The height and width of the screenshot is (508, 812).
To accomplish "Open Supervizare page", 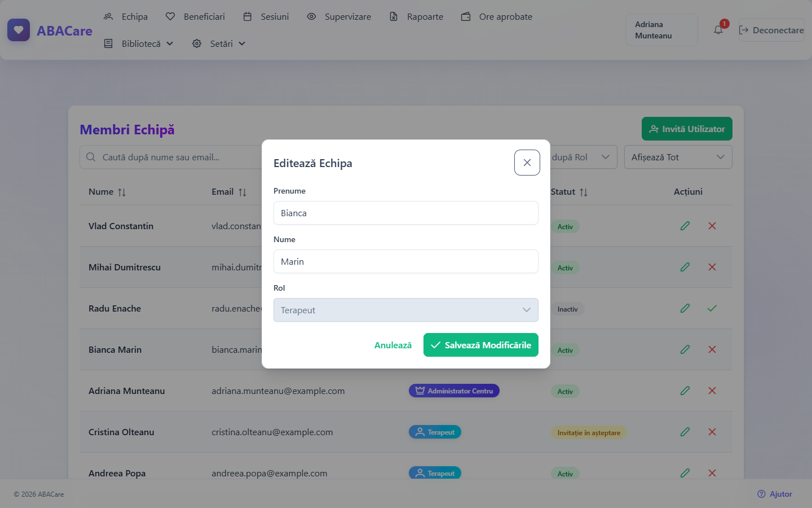I will click(339, 16).
